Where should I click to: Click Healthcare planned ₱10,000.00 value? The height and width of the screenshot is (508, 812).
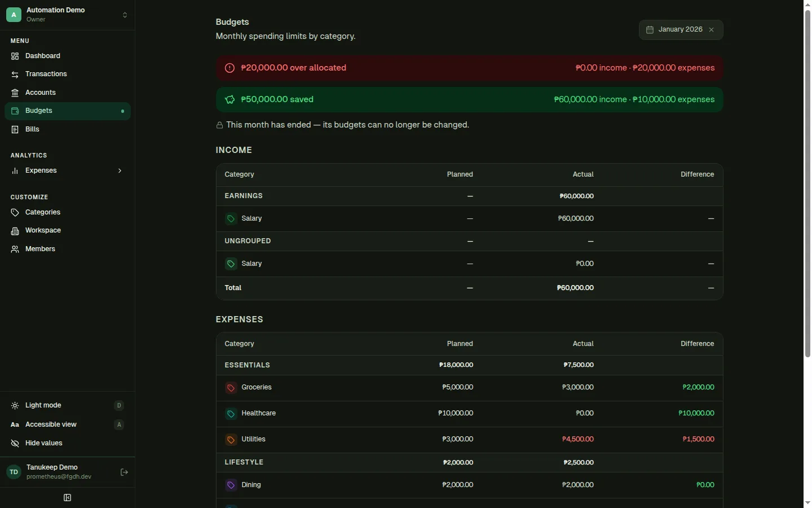coord(456,413)
